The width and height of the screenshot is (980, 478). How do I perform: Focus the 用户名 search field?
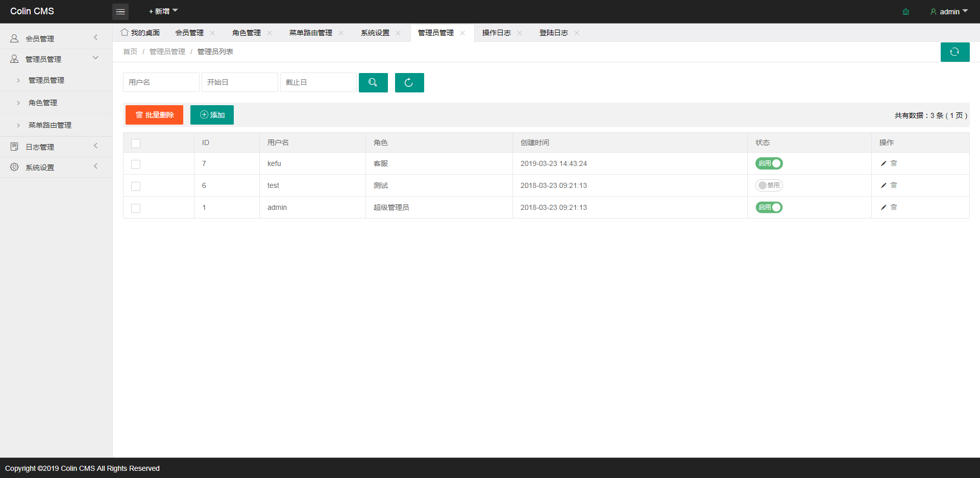tap(161, 82)
